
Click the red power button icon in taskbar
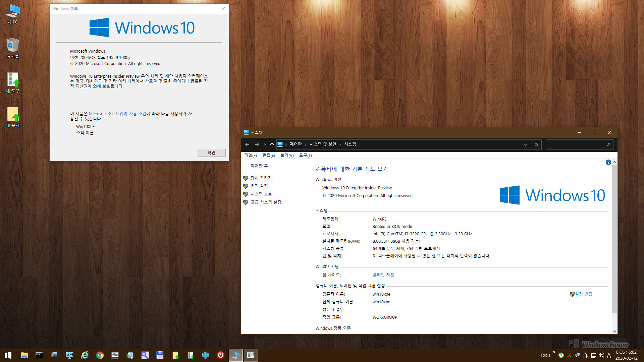coord(220,355)
